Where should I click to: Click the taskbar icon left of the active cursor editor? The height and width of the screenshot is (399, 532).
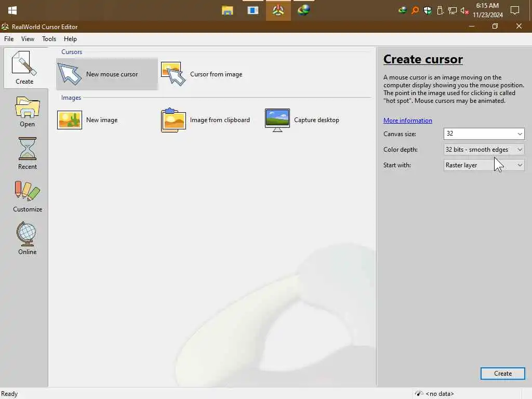tap(253, 10)
